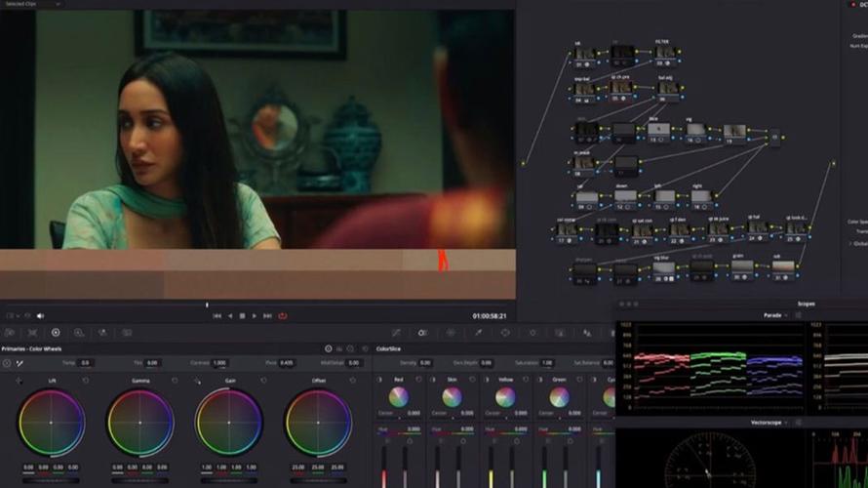Screen dimensions: 868x488
Task: Click the Gain color wheel center
Action: 229,423
